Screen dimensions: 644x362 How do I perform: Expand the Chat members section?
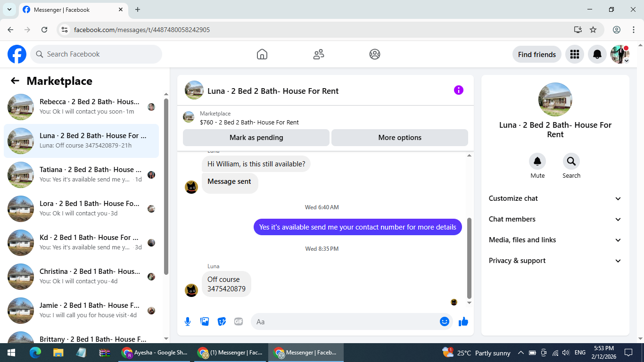point(555,219)
